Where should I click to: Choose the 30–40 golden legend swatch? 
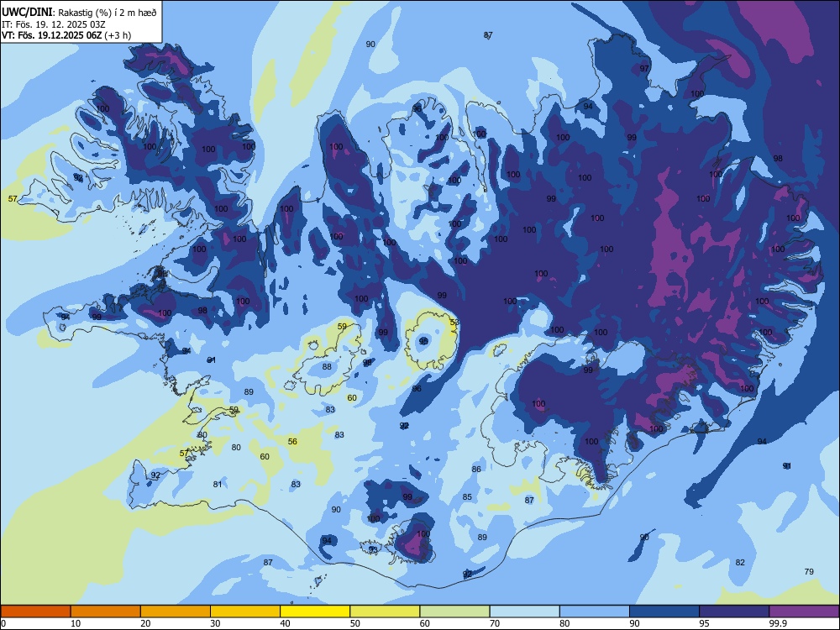click(x=245, y=612)
